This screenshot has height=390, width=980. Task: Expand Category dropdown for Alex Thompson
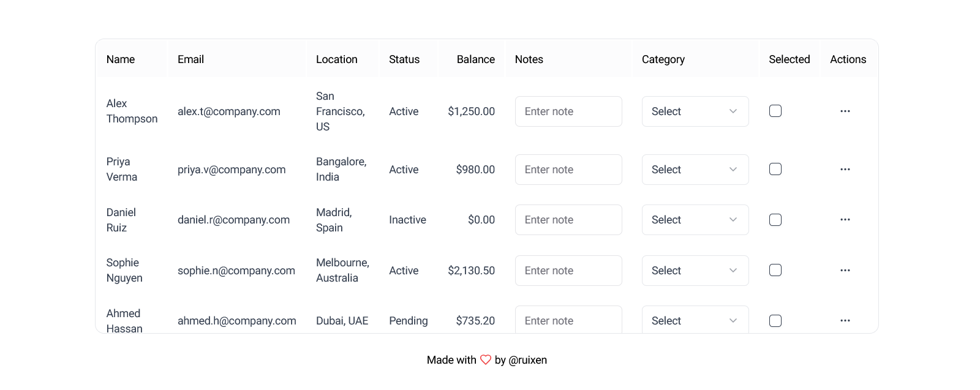click(x=695, y=111)
